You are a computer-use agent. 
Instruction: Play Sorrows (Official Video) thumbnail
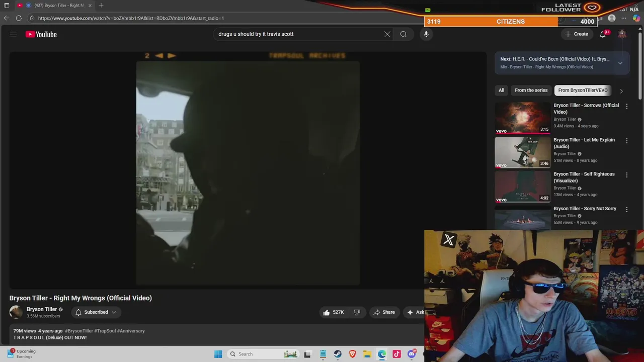pos(522,118)
